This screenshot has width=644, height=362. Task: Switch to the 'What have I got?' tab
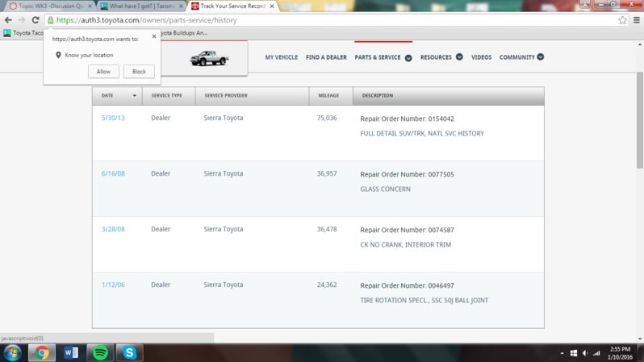(141, 6)
